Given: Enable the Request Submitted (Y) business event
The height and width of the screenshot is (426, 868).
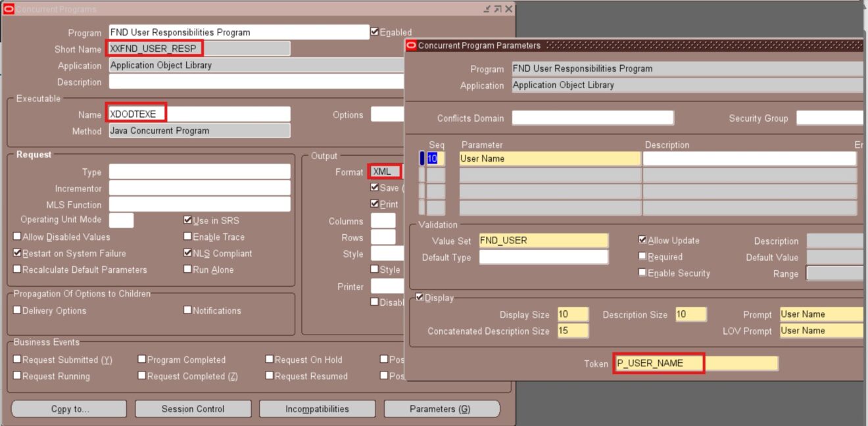Looking at the screenshot, I should tap(16, 360).
